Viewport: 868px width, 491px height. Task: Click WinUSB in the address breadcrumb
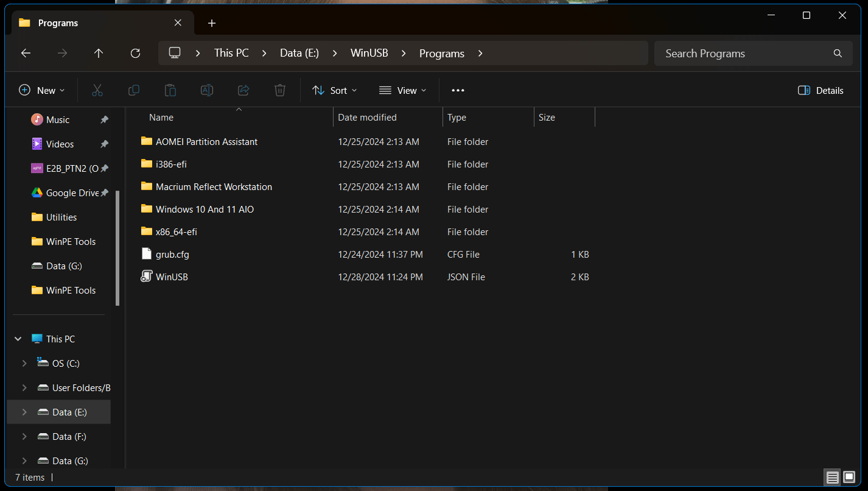click(369, 53)
